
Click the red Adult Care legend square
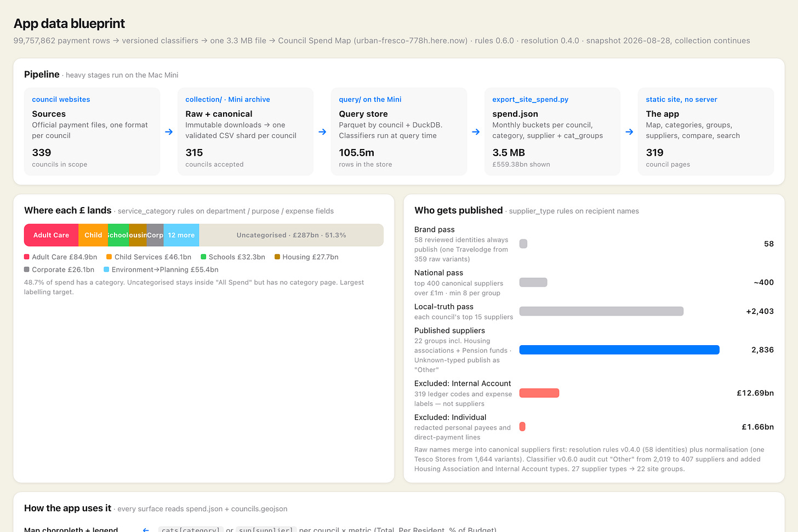click(x=27, y=257)
